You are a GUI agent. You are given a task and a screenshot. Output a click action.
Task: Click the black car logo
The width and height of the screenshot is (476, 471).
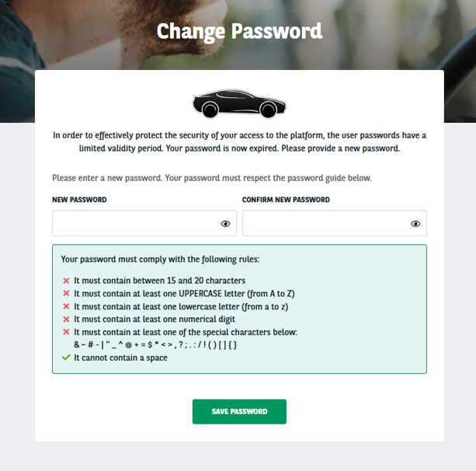tap(239, 104)
